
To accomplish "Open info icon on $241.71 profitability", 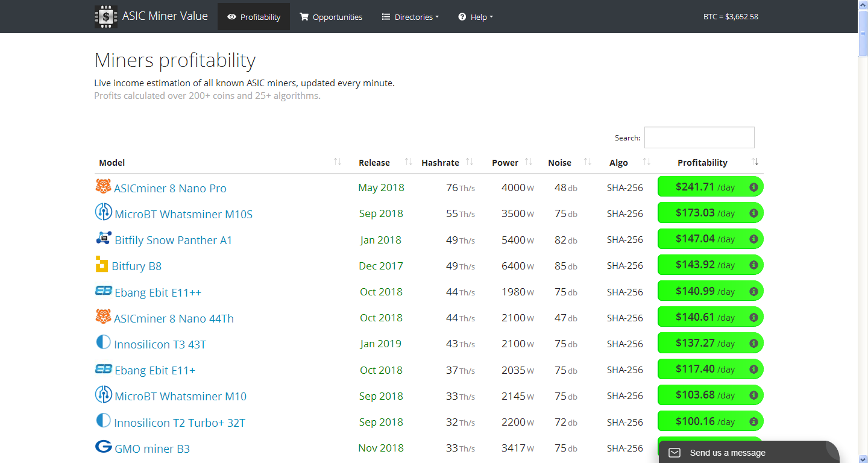I will click(x=753, y=187).
